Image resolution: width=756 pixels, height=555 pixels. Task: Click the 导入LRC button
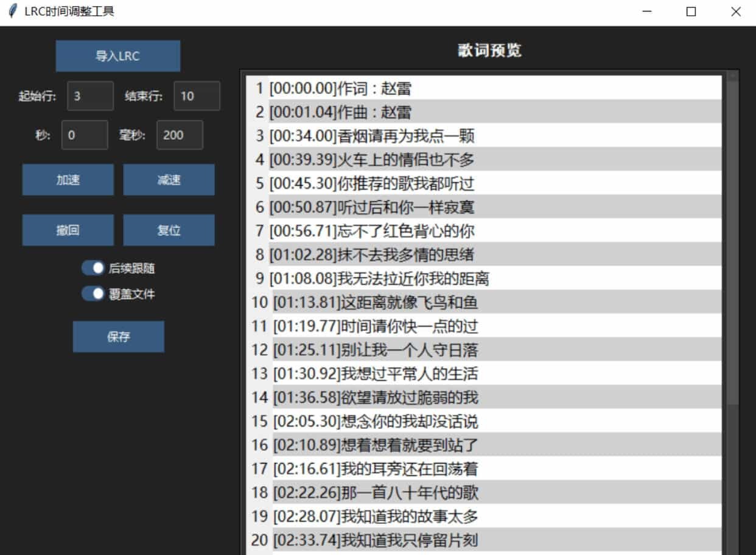(x=118, y=55)
